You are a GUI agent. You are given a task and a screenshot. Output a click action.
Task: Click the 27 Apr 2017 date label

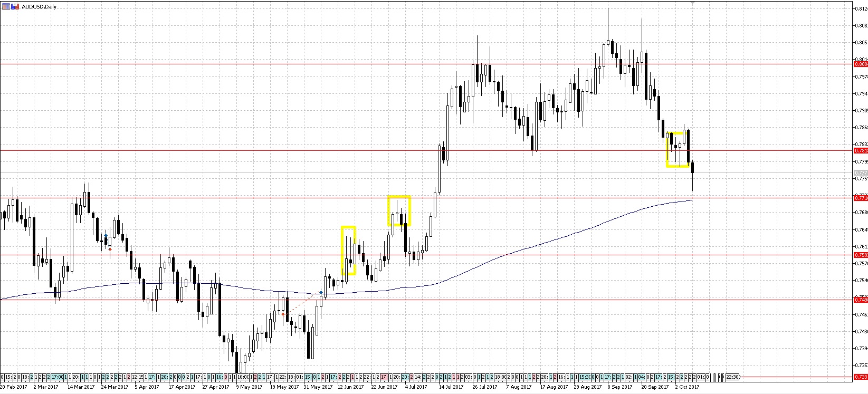tap(216, 387)
